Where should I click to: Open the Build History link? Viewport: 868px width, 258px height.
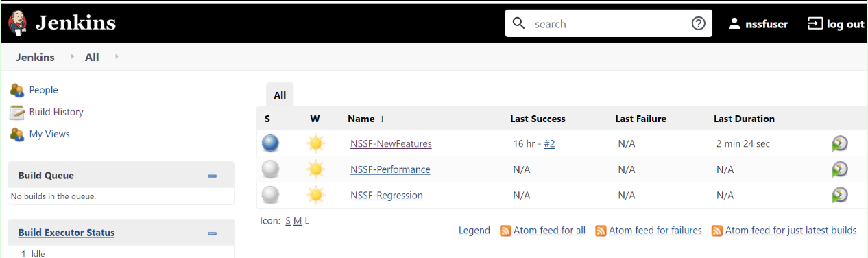coord(56,112)
